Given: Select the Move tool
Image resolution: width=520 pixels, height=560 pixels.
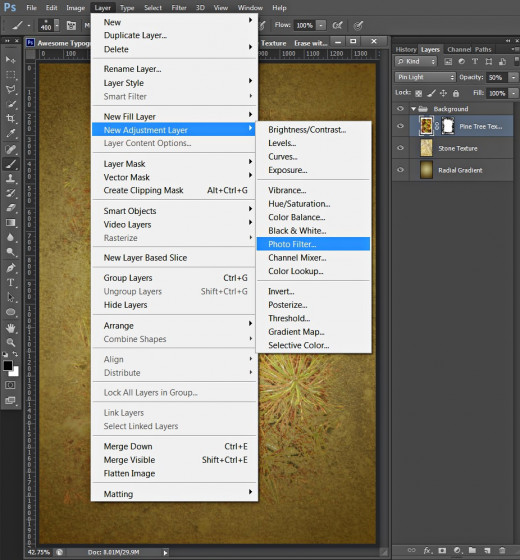Looking at the screenshot, I should pos(11,59).
